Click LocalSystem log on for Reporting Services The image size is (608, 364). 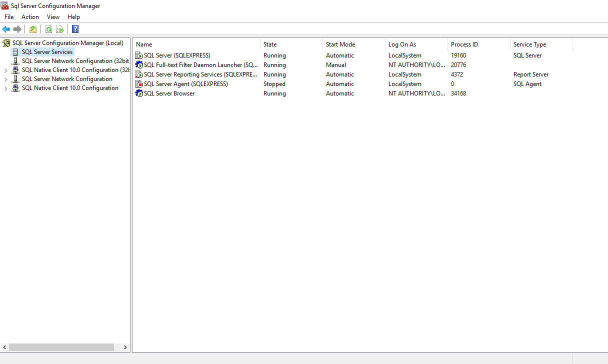405,74
